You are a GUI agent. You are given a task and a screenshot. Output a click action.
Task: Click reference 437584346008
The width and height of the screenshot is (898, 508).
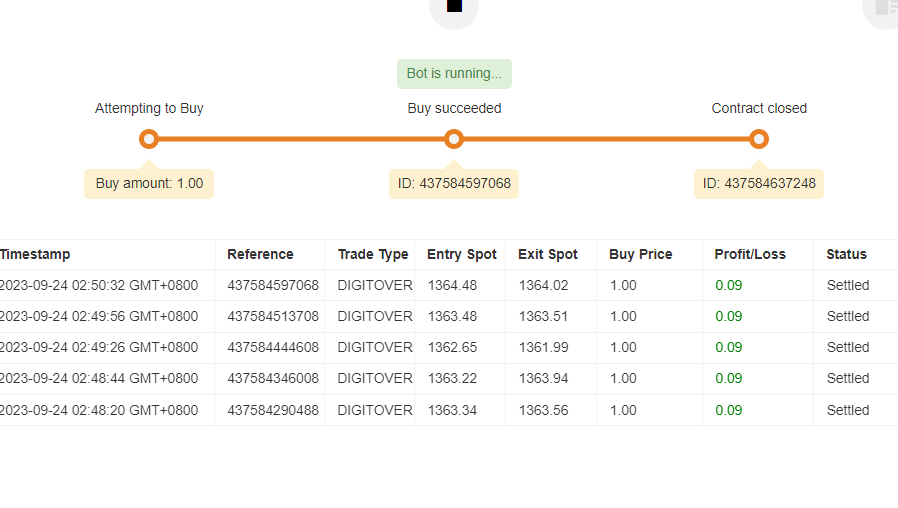[x=273, y=378]
